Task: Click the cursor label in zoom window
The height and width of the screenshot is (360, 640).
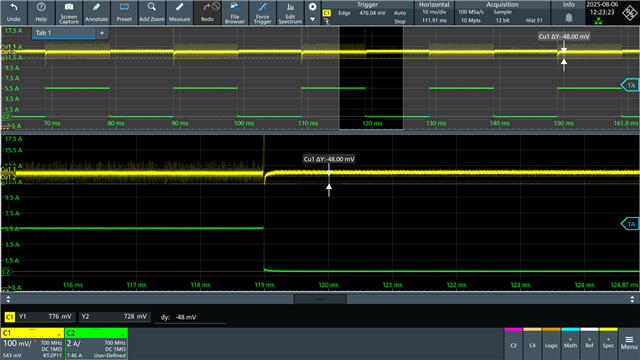Action: (329, 159)
